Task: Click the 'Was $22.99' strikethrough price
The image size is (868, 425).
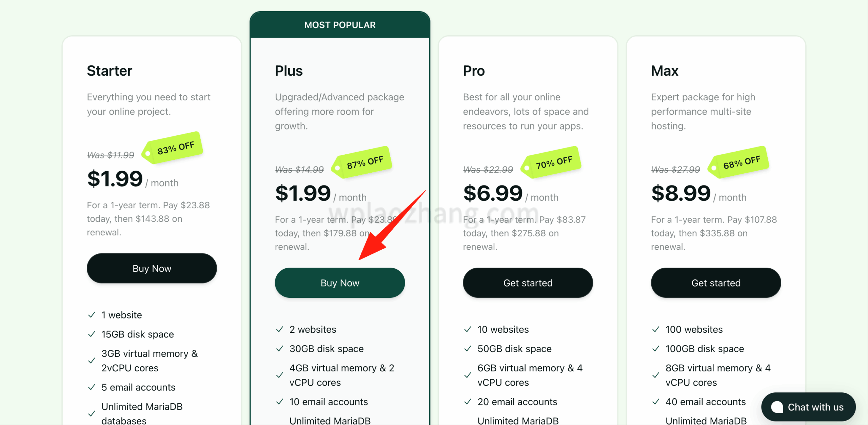Action: pyautogui.click(x=488, y=170)
